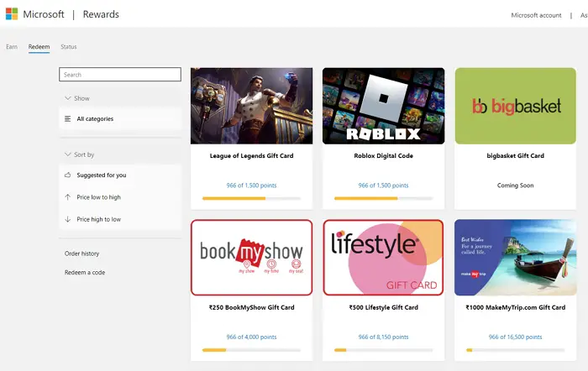Collapse the Sort by section chevron

[67, 154]
